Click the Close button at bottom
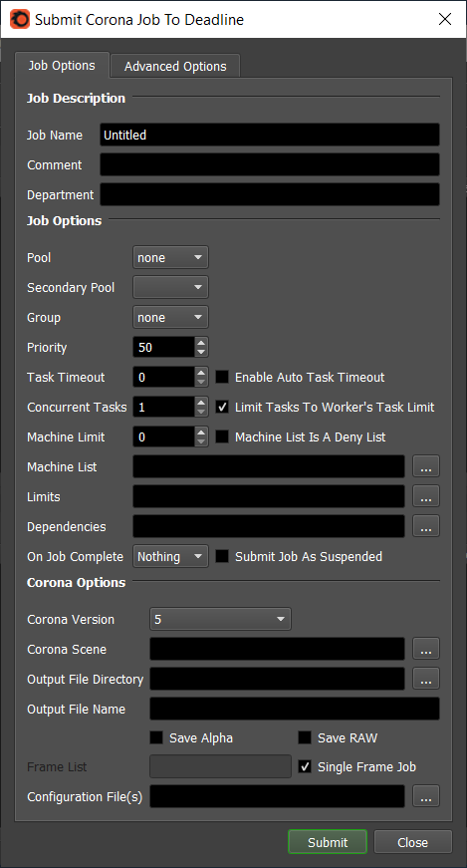This screenshot has height=868, width=467. (413, 842)
